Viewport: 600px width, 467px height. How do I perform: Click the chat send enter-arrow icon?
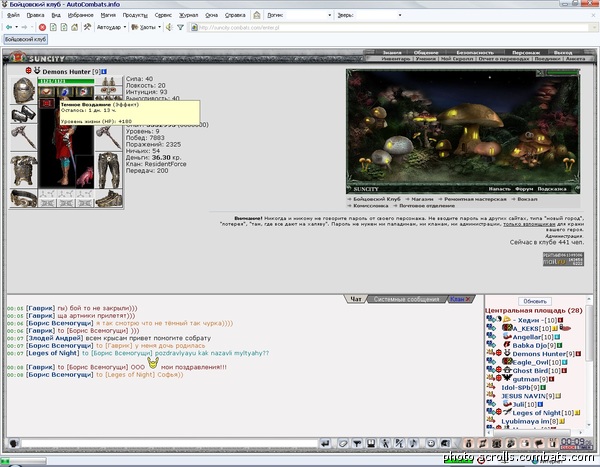click(x=325, y=443)
